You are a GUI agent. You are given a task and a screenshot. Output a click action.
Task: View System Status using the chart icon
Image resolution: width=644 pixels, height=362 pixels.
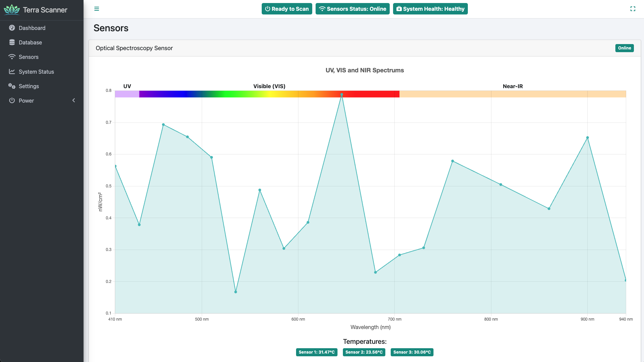[x=12, y=71]
